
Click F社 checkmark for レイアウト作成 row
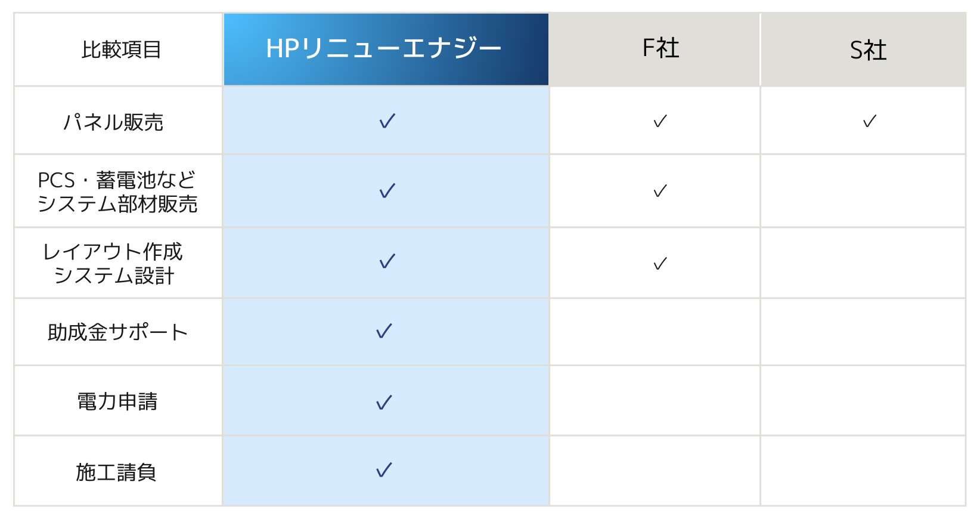click(x=660, y=264)
